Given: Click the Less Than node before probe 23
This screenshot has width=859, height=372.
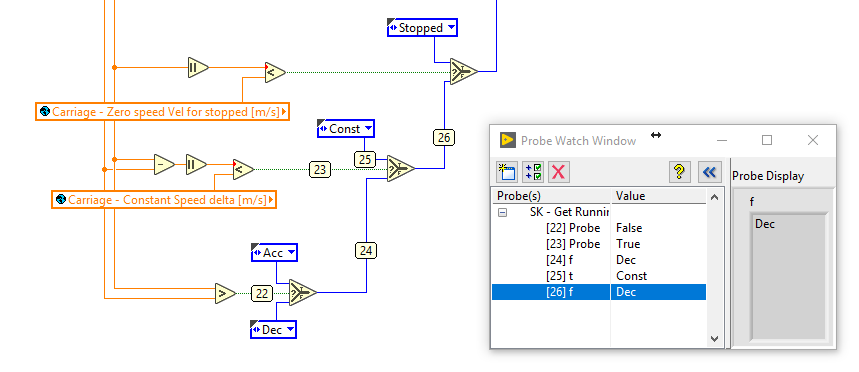Looking at the screenshot, I should [243, 169].
